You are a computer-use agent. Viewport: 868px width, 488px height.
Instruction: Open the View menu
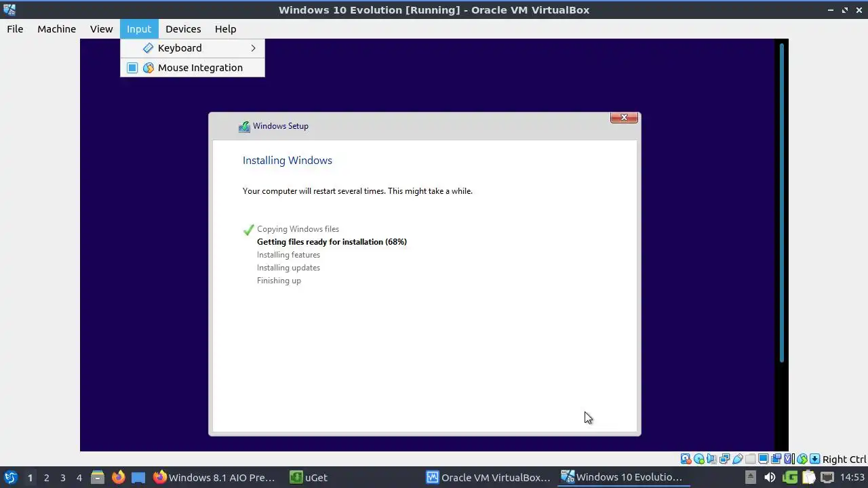coord(101,28)
